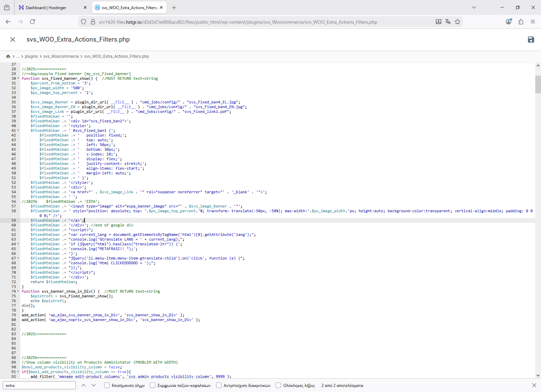Open a new browser tab
Viewport: 541px width, 392px height.
pyautogui.click(x=174, y=7)
